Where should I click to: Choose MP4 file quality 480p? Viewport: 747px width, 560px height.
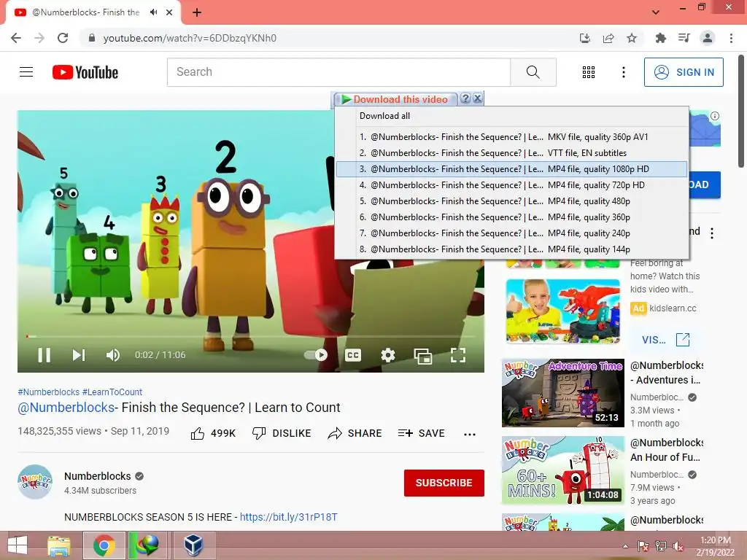click(511, 201)
